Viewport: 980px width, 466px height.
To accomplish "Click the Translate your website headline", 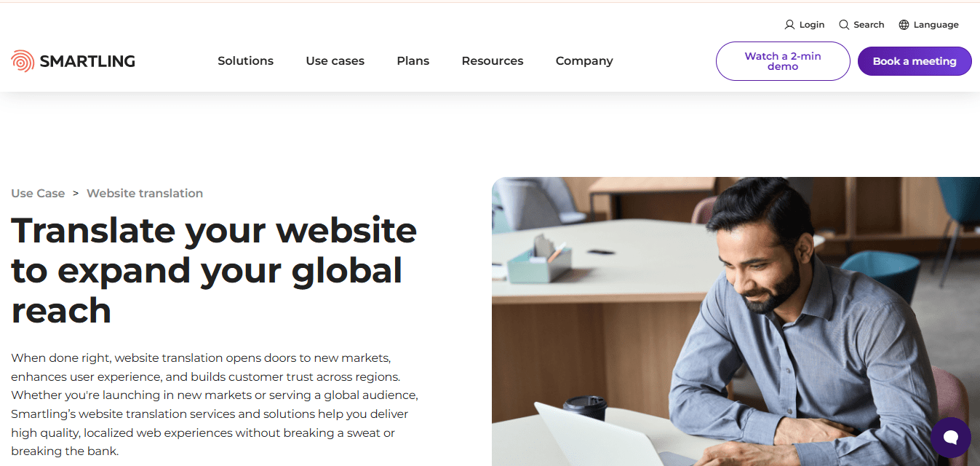I will pyautogui.click(x=214, y=270).
